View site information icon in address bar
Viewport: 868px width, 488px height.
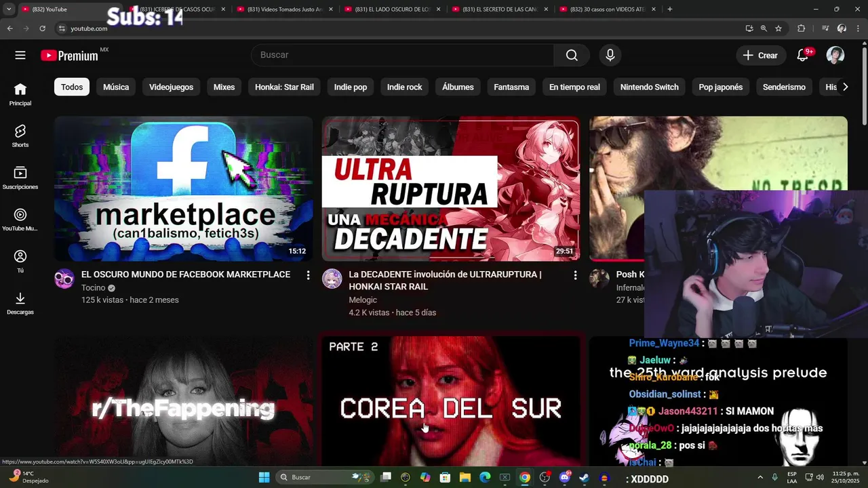[62, 28]
